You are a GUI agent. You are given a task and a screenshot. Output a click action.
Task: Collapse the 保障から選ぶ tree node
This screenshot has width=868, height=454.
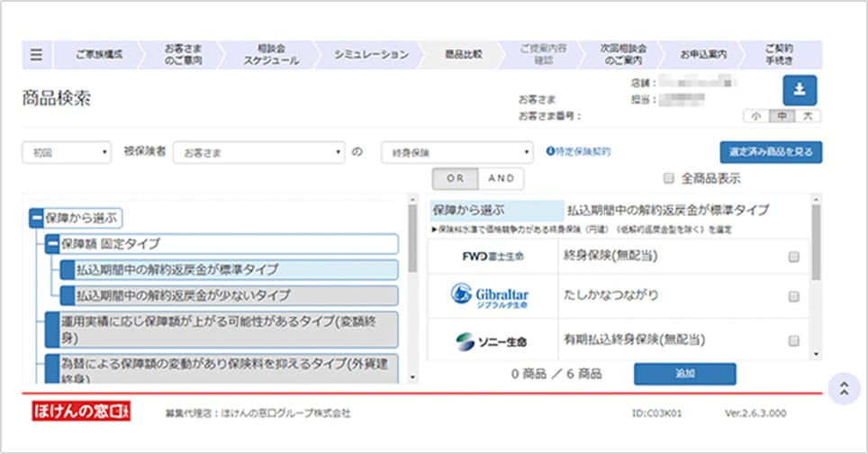click(x=36, y=217)
